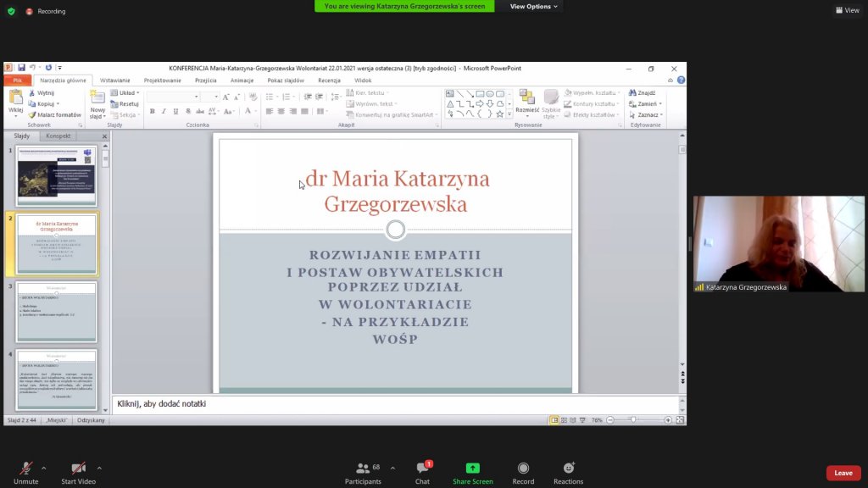Open the Participants panel
The height and width of the screenshot is (488, 868).
coord(363,473)
